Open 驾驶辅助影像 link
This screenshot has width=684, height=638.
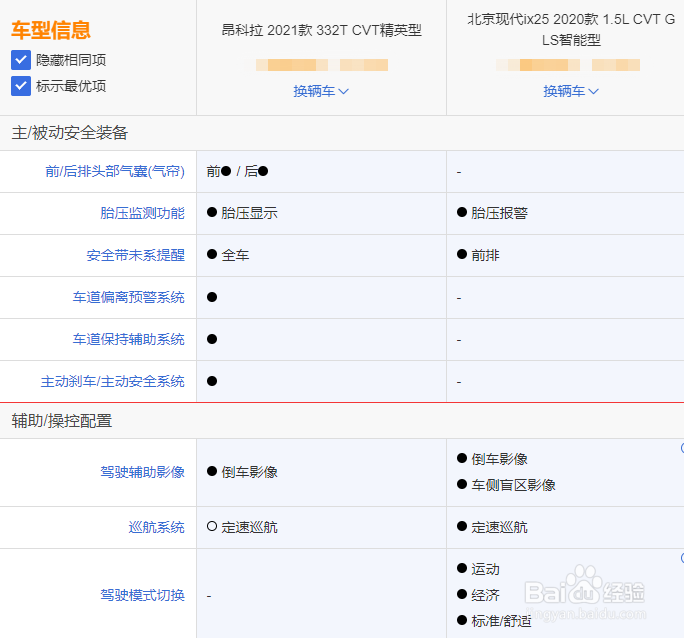click(x=143, y=472)
